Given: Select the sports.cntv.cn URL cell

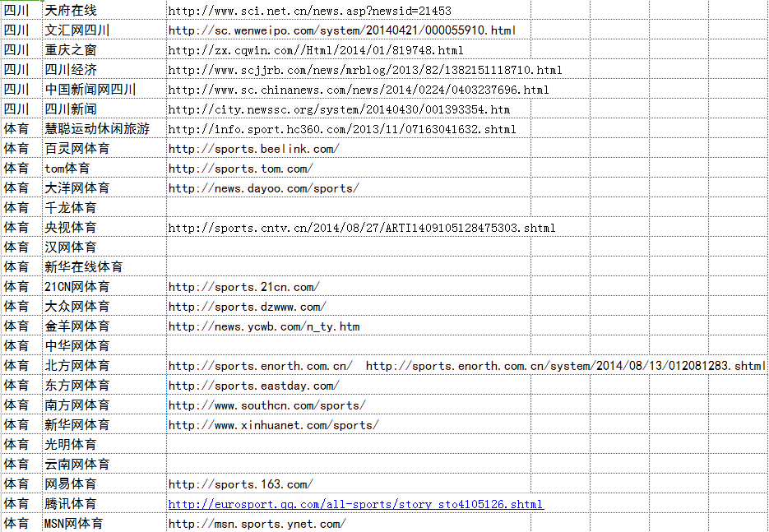Looking at the screenshot, I should tap(349, 227).
